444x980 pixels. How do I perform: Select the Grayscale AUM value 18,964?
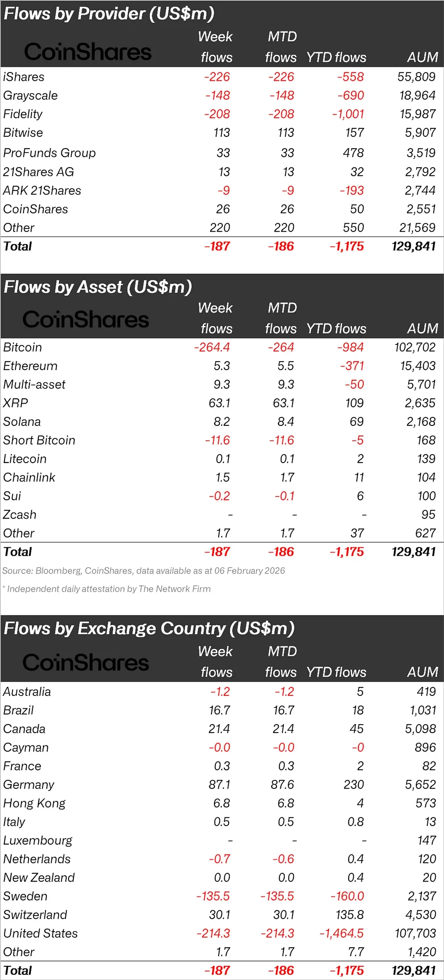click(417, 95)
